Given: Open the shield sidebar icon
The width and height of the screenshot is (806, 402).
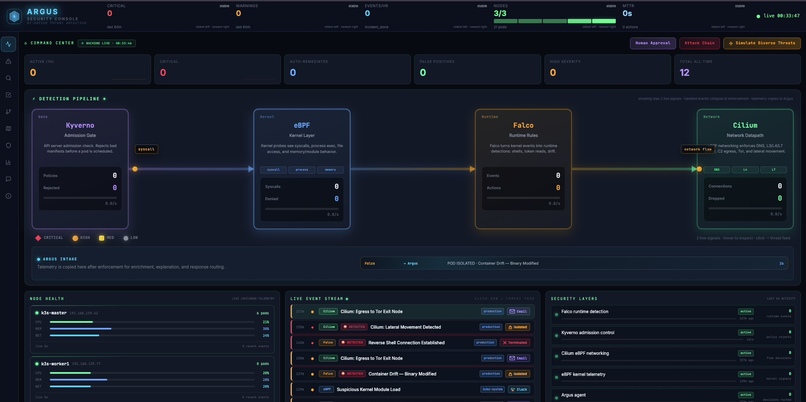Looking at the screenshot, I should (8, 145).
